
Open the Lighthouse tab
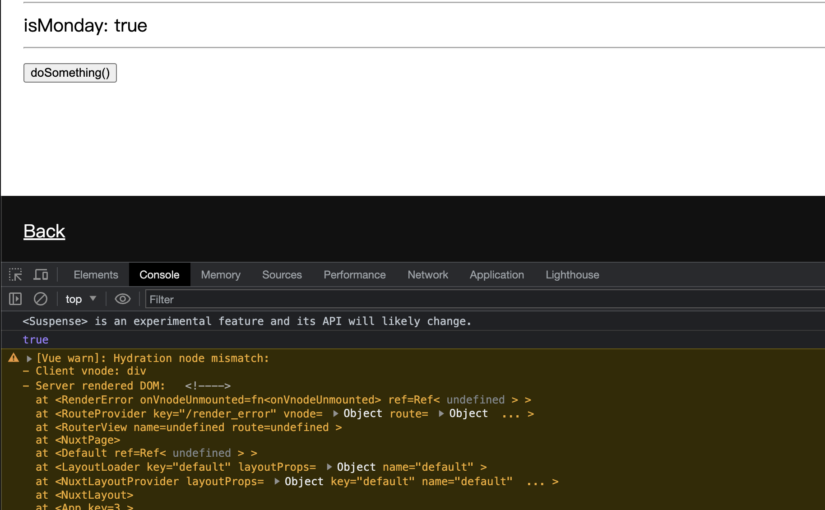click(x=572, y=275)
